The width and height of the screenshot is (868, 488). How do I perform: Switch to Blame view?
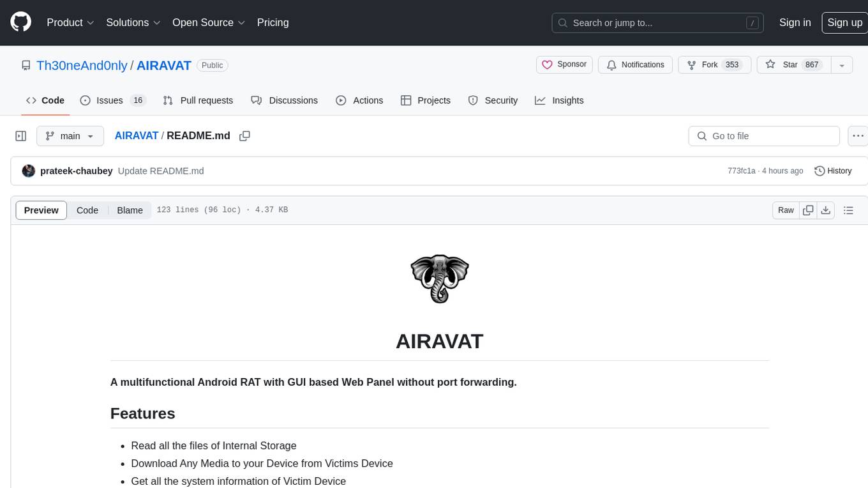[130, 210]
